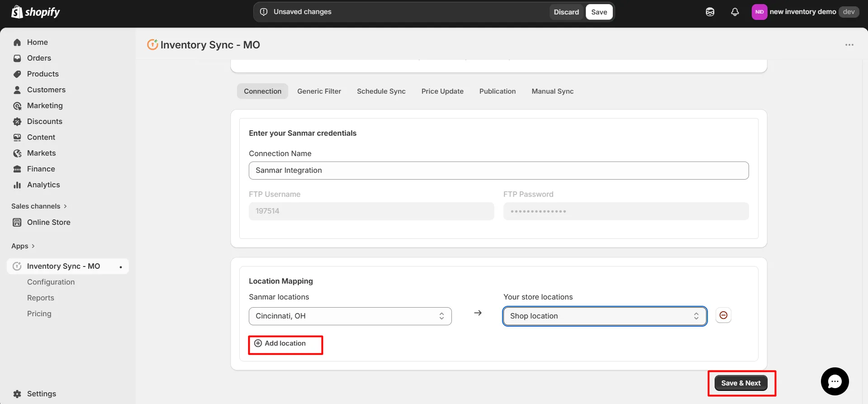The image size is (868, 404).
Task: Click the Discounts badge icon
Action: pos(17,121)
